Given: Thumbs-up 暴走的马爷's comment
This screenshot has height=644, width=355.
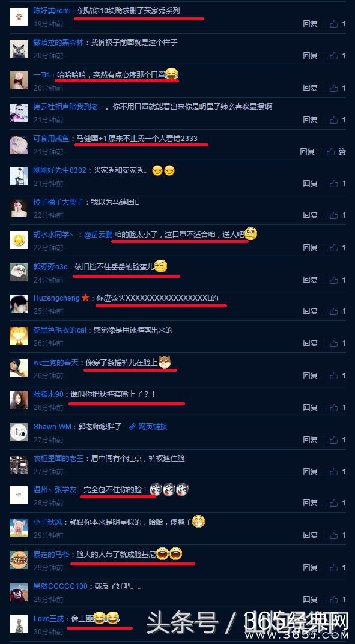Looking at the screenshot, I should (x=334, y=567).
